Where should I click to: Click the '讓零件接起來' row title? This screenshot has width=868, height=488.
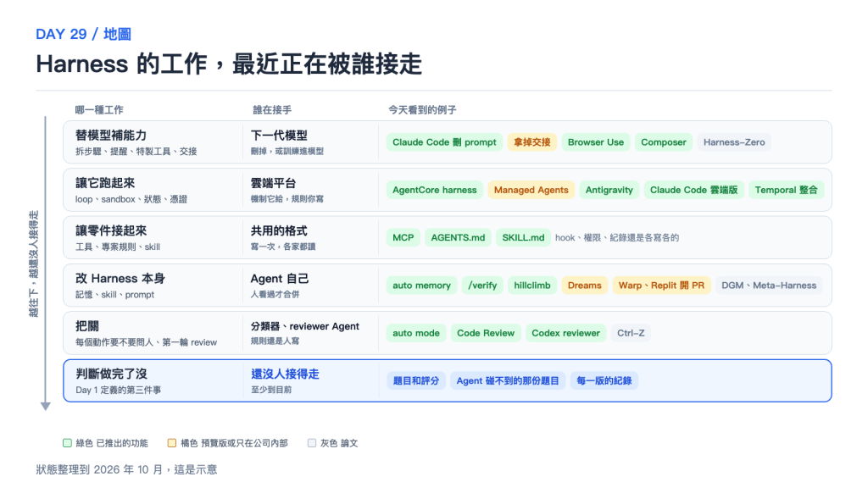[x=111, y=230]
